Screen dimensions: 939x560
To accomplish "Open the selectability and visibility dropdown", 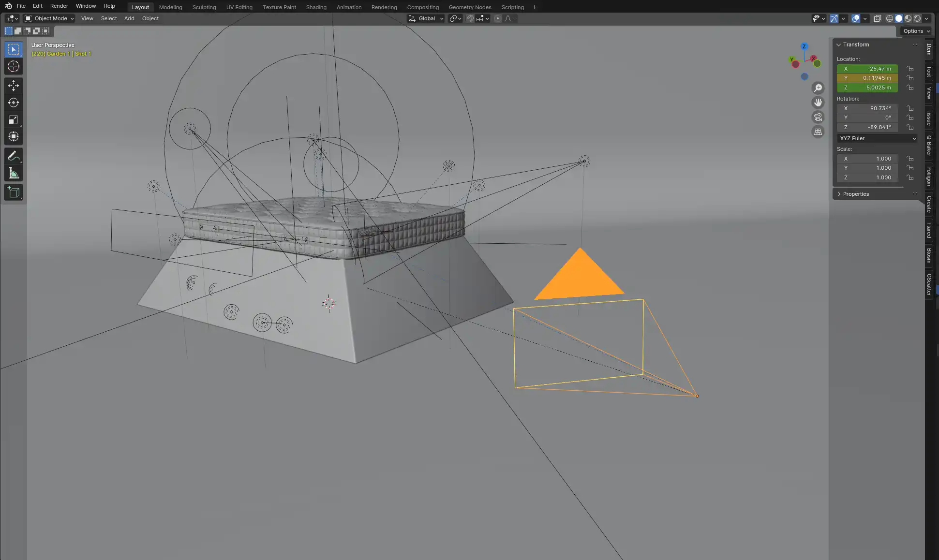I will [819, 18].
